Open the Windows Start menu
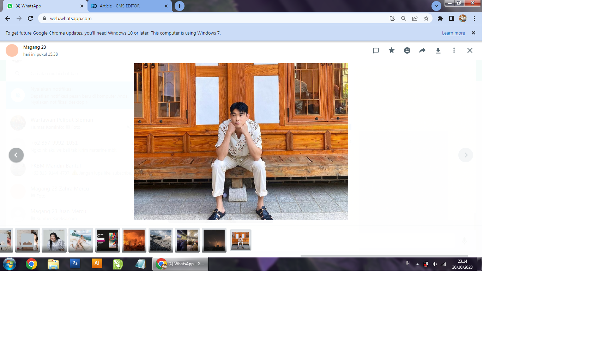 coord(10,264)
